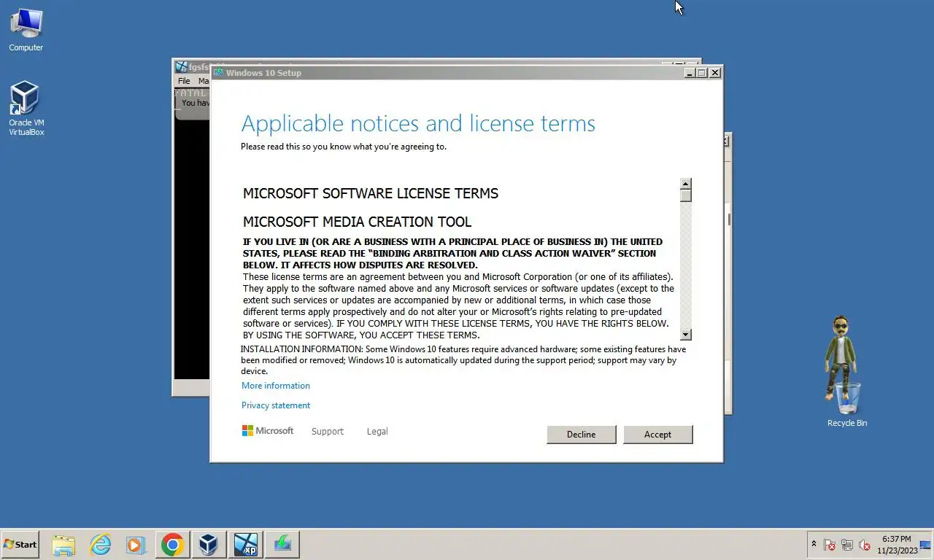
Task: Open Windows Media Player from taskbar
Action: point(136,545)
